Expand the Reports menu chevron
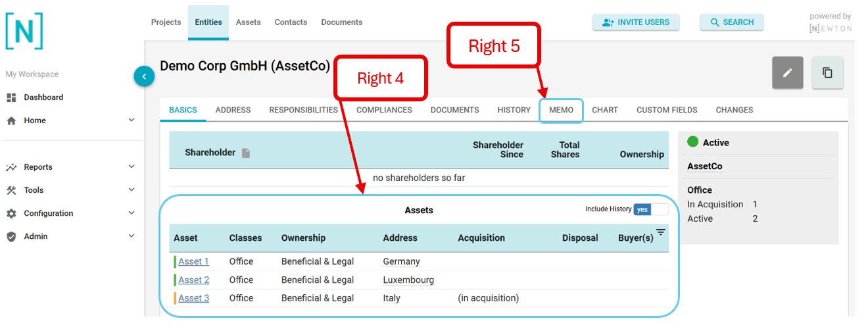This screenshot has width=868, height=331. 132,166
